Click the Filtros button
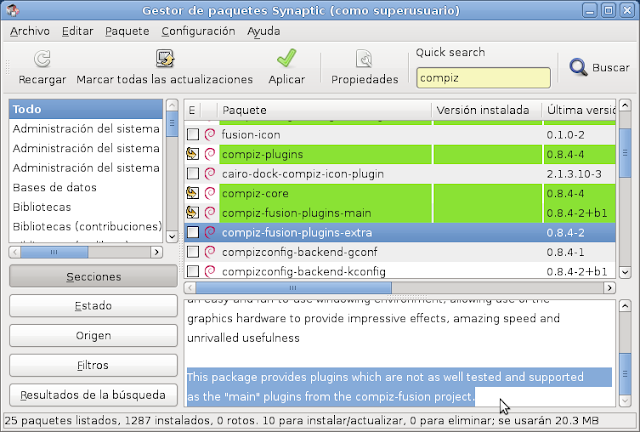This screenshot has width=640, height=432. click(x=93, y=365)
